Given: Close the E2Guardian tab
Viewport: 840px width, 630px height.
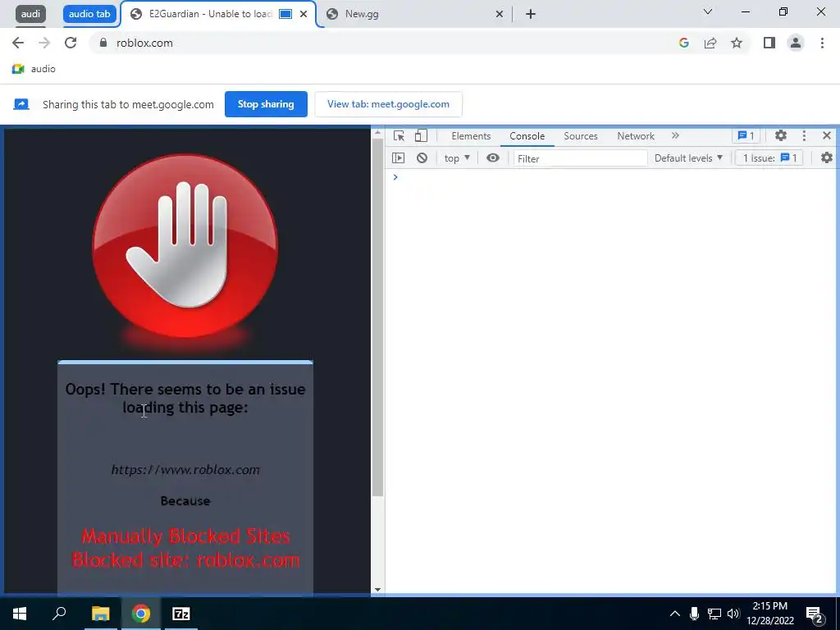Looking at the screenshot, I should [304, 14].
